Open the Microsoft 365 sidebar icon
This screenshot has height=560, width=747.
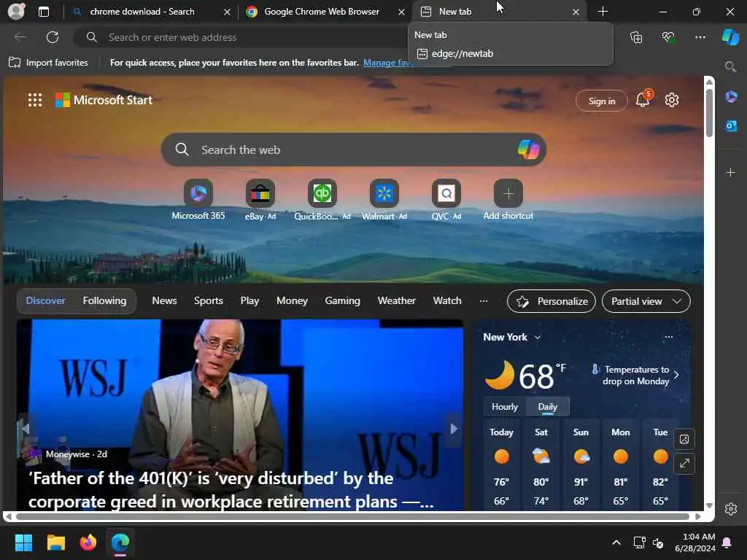(731, 97)
